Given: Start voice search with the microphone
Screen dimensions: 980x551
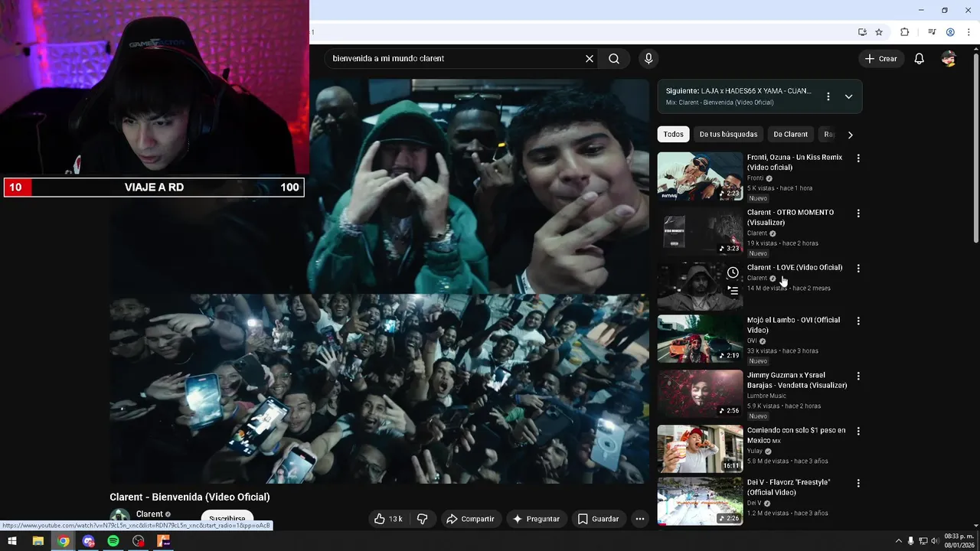Looking at the screenshot, I should pyautogui.click(x=648, y=59).
